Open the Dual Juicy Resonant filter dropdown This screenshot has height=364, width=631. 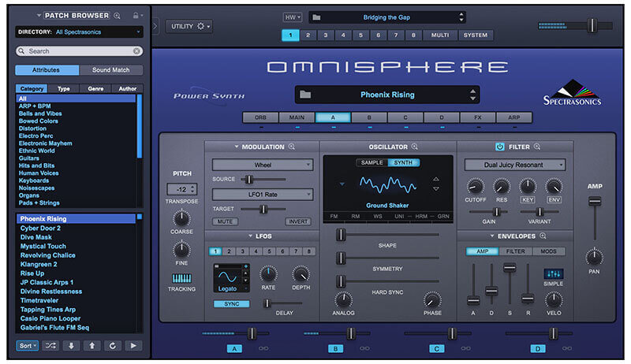pyautogui.click(x=515, y=165)
